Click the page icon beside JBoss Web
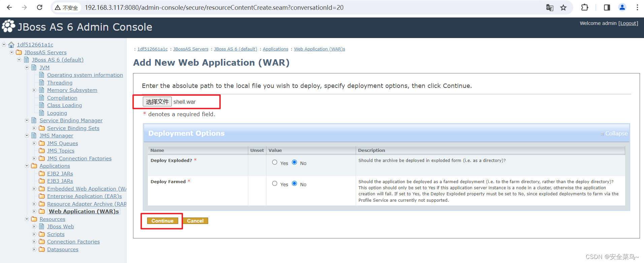The height and width of the screenshot is (263, 644). pyautogui.click(x=42, y=226)
